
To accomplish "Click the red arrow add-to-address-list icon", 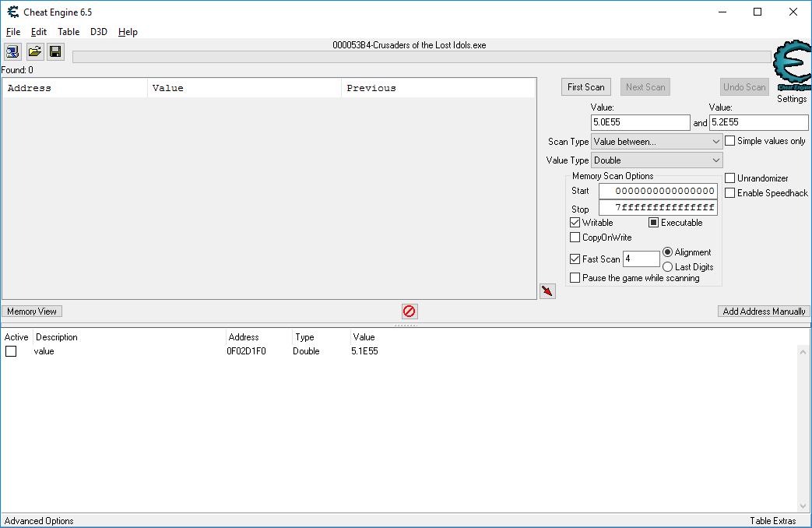I will (547, 291).
